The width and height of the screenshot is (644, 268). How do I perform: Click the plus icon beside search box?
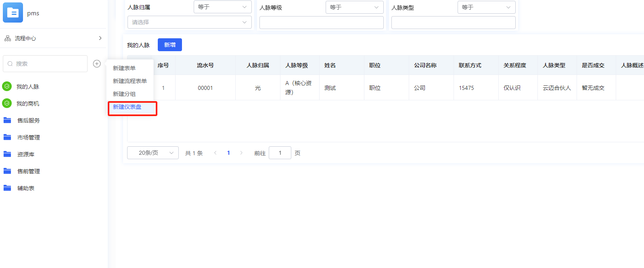pos(97,64)
